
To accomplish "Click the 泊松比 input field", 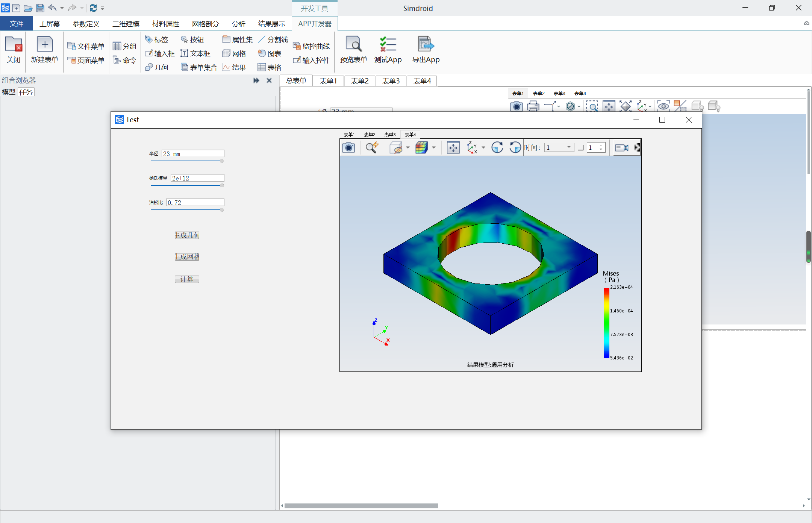I will pos(195,202).
